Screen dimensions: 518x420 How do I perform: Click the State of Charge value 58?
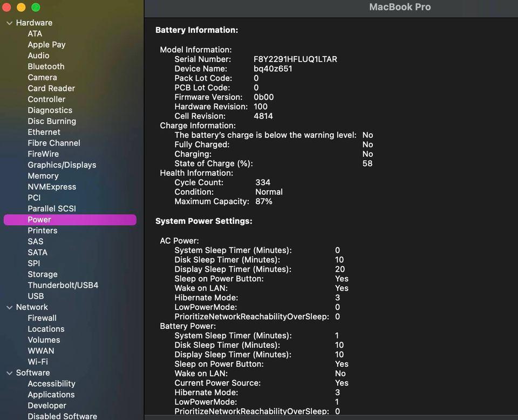click(x=367, y=163)
